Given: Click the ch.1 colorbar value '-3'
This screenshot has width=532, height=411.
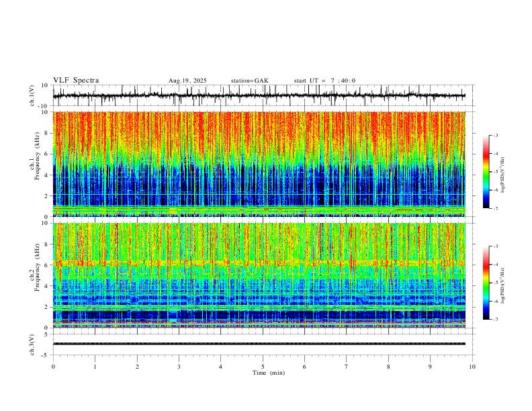Looking at the screenshot, I should [495, 135].
